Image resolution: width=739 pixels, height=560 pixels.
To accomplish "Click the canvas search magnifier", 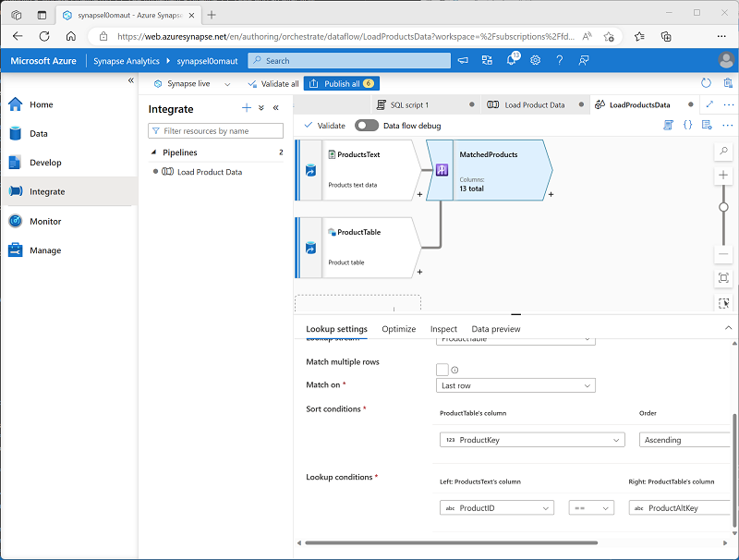I will point(723,152).
